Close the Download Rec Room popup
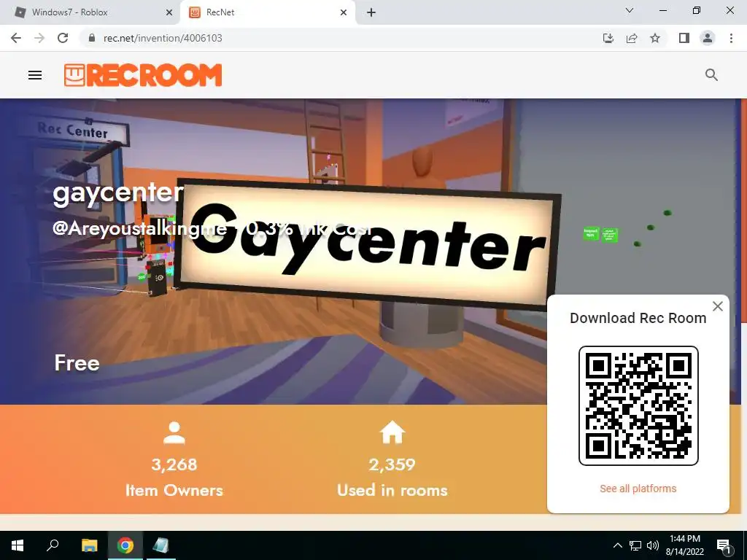The width and height of the screenshot is (747, 560). click(x=718, y=306)
